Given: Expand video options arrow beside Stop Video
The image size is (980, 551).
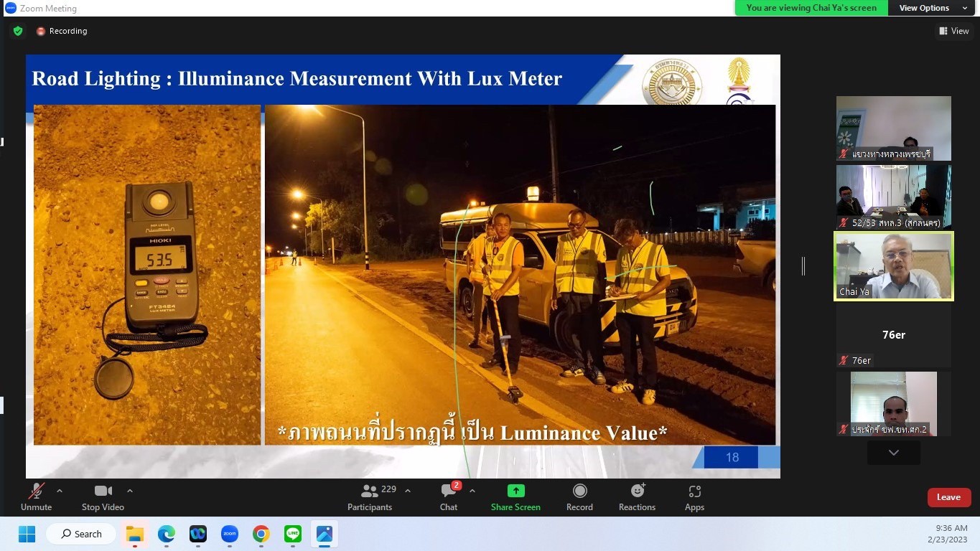Looking at the screenshot, I should click(x=130, y=491).
